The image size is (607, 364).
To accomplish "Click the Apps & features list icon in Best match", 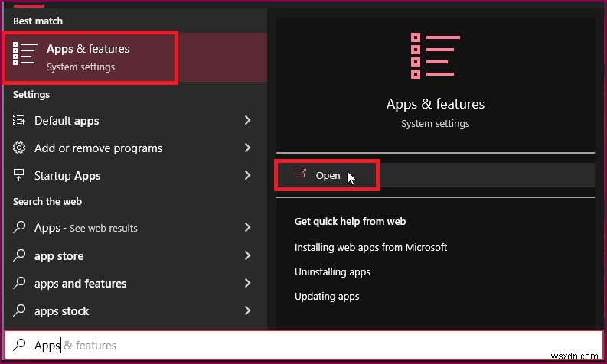I will pos(25,54).
